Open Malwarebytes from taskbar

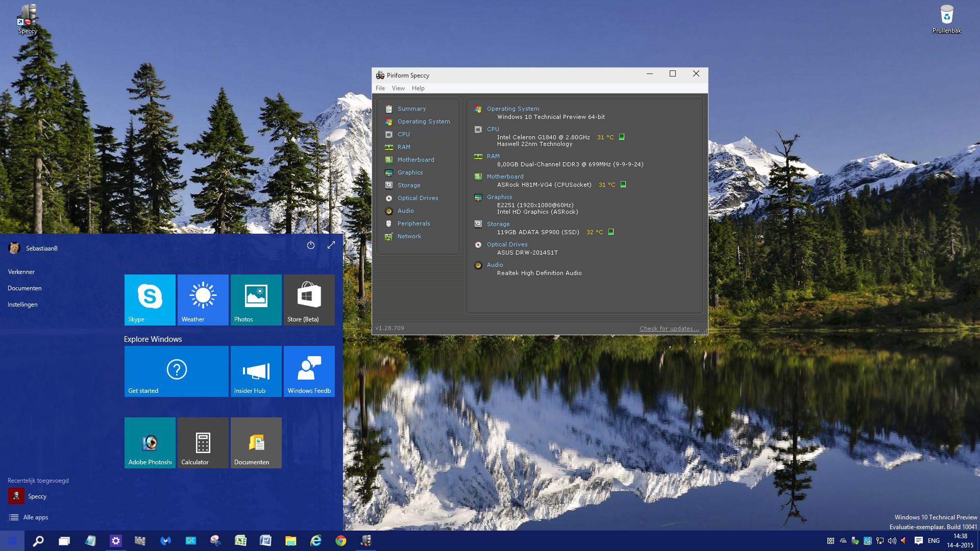point(165,541)
